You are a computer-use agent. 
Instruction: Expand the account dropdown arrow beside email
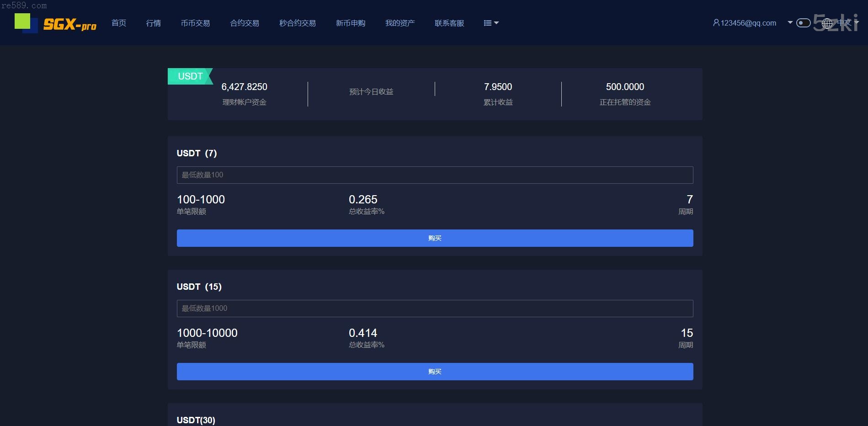pyautogui.click(x=790, y=22)
